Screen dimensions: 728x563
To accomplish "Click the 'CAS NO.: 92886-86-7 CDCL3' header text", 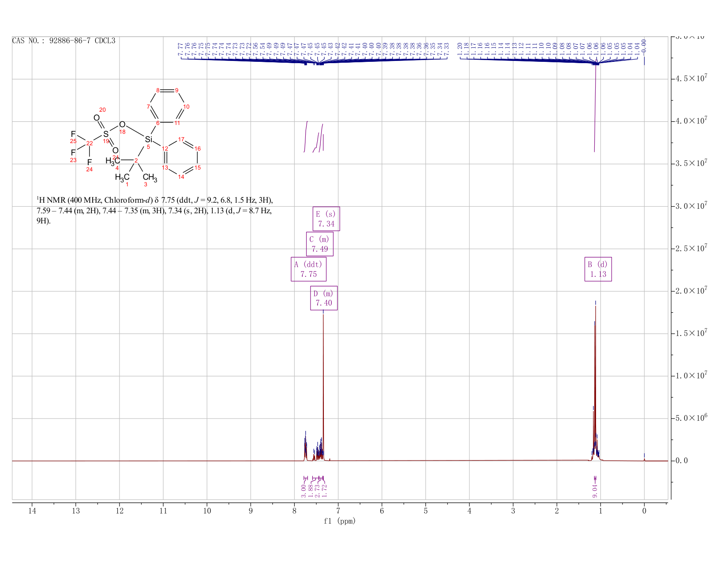I will coord(64,41).
